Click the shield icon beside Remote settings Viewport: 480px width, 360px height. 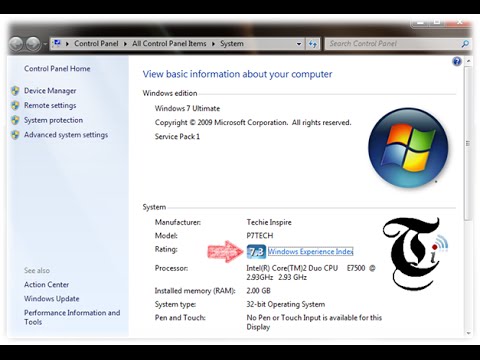pyautogui.click(x=15, y=105)
